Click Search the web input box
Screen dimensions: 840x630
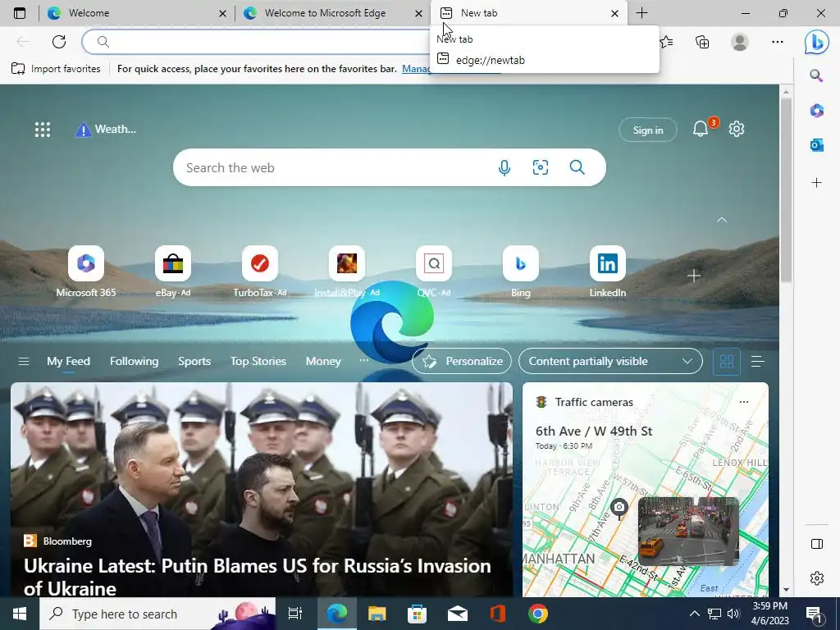point(337,167)
